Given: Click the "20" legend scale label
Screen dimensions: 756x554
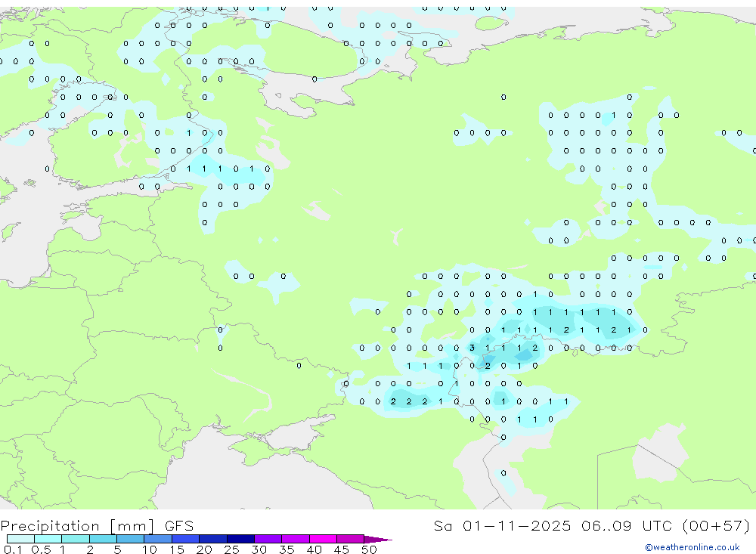Looking at the screenshot, I should (x=204, y=549).
